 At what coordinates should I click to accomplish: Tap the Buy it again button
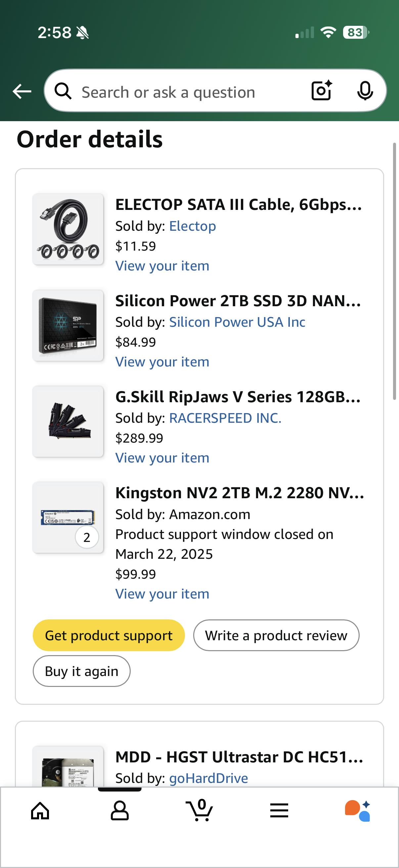(x=81, y=671)
